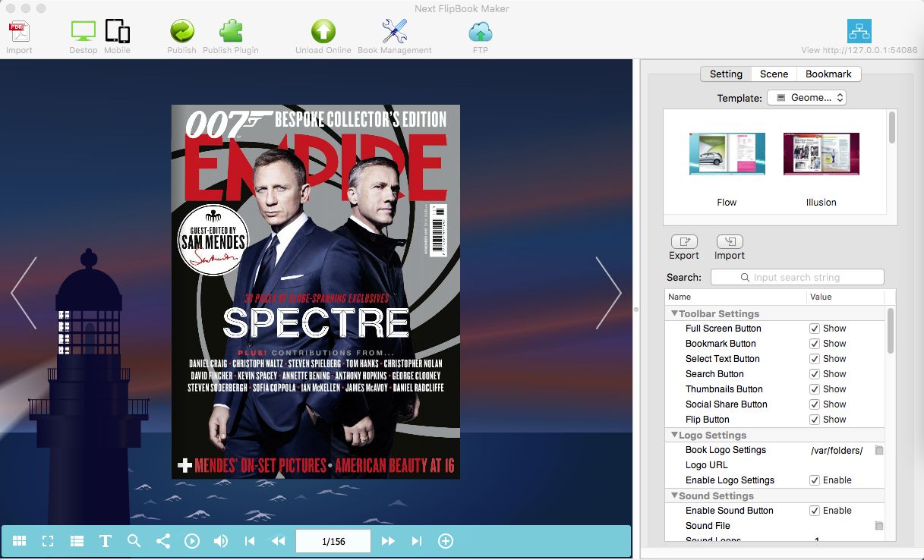Uncheck Search Button Show

815,374
